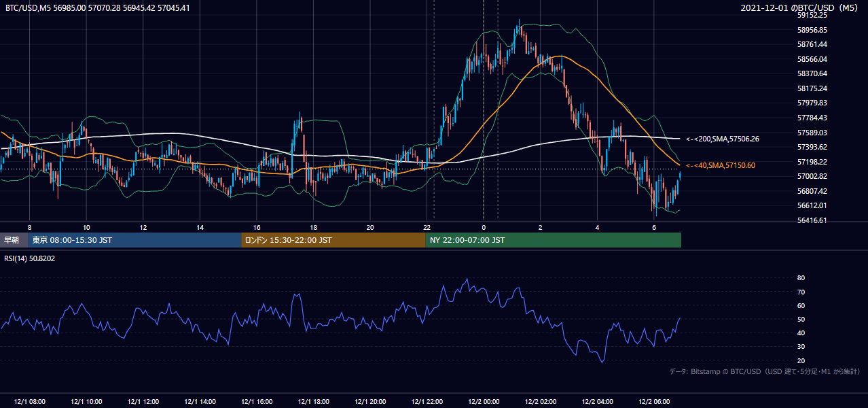This screenshot has height=408, width=868.
Task: Select the NY 22:00-07:00 JST session bar
Action: click(x=554, y=240)
